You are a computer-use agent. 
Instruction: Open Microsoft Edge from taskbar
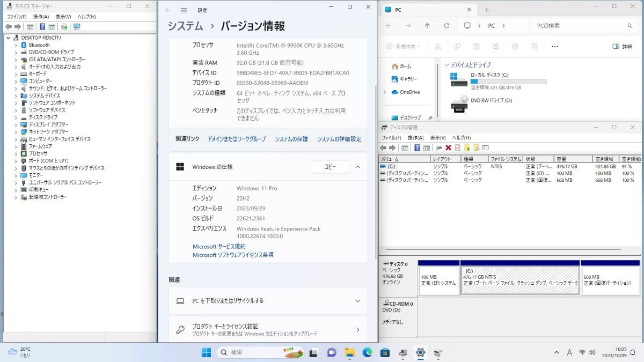click(367, 352)
